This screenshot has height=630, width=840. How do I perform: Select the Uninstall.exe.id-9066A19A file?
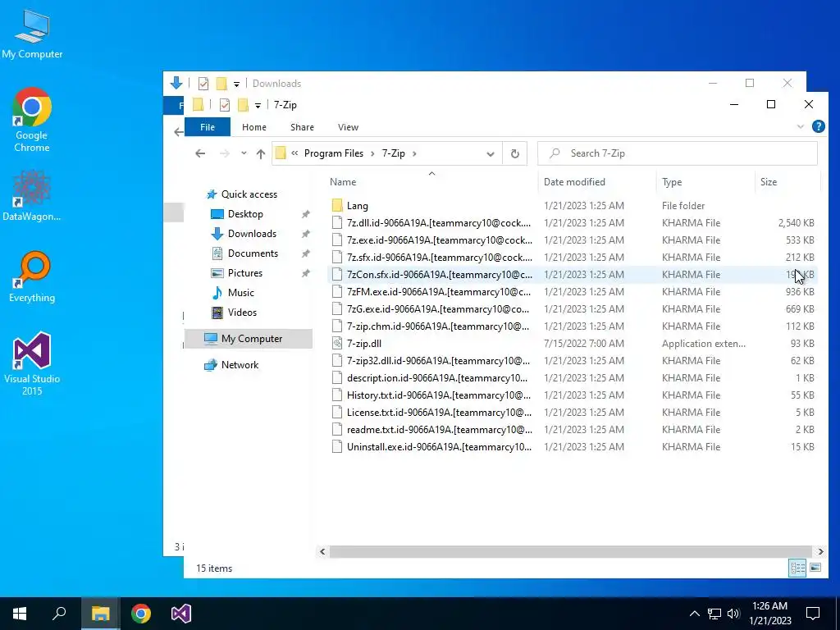click(572, 447)
